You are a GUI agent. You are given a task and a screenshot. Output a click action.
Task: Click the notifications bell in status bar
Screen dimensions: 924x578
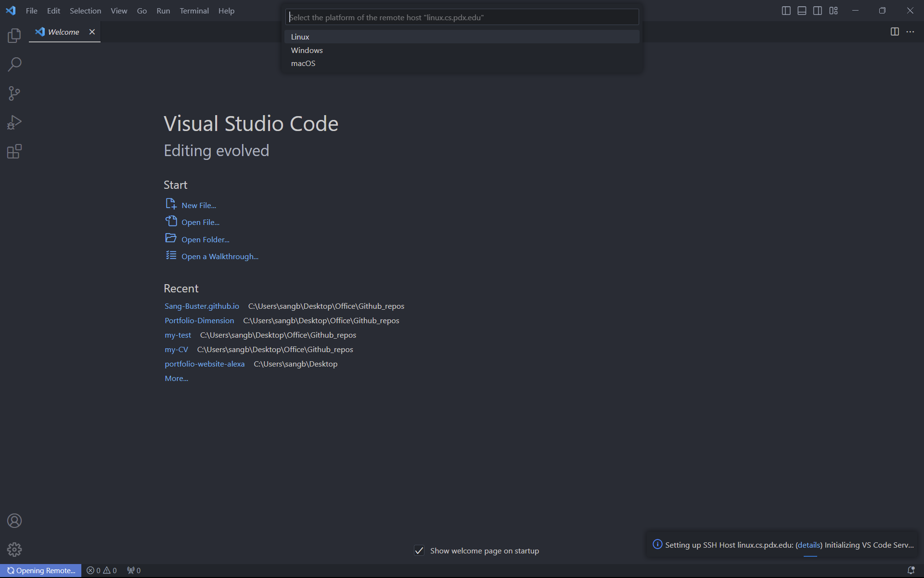coord(911,570)
